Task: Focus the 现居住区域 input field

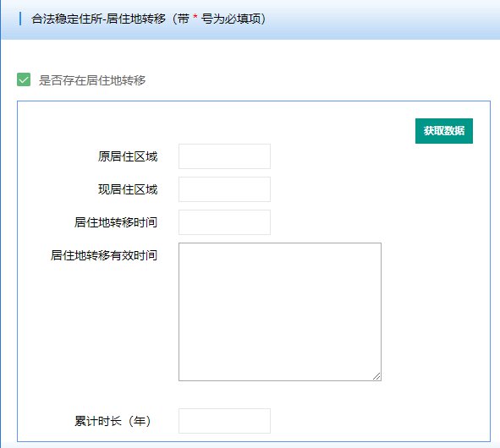Action: click(224, 189)
